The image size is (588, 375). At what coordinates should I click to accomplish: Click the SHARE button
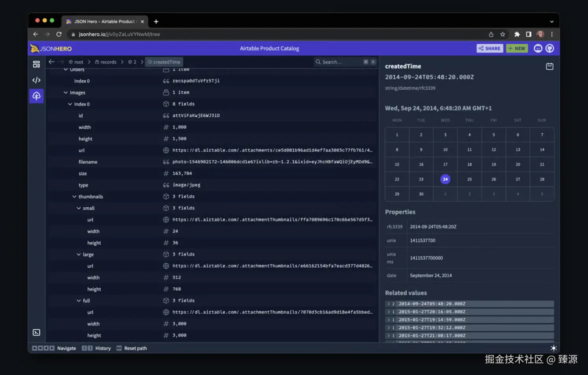(x=490, y=48)
